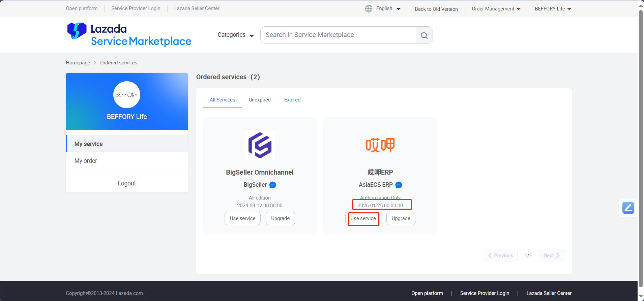
Task: Click the 哎呷ERP logo thumbnail
Action: [x=380, y=145]
